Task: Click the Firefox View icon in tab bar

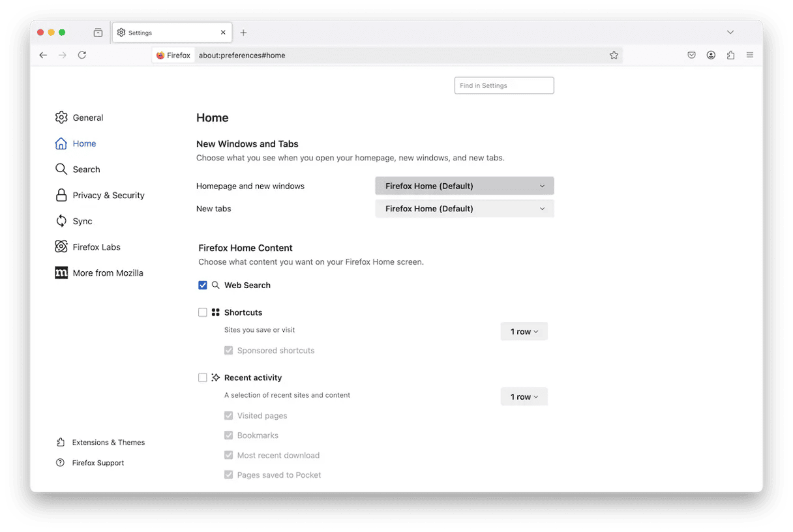Action: click(x=98, y=33)
